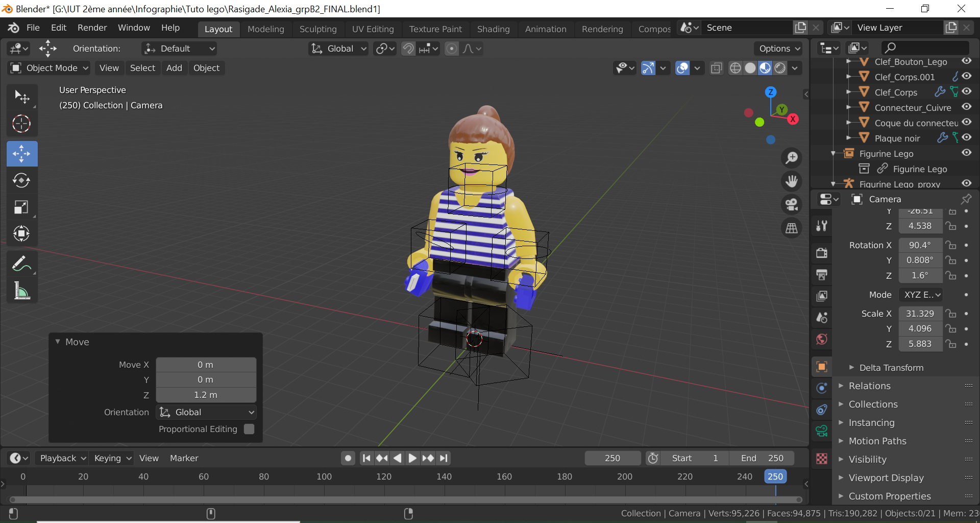Viewport: 980px width, 523px height.
Task: Click the current frame 250 field
Action: tap(612, 458)
